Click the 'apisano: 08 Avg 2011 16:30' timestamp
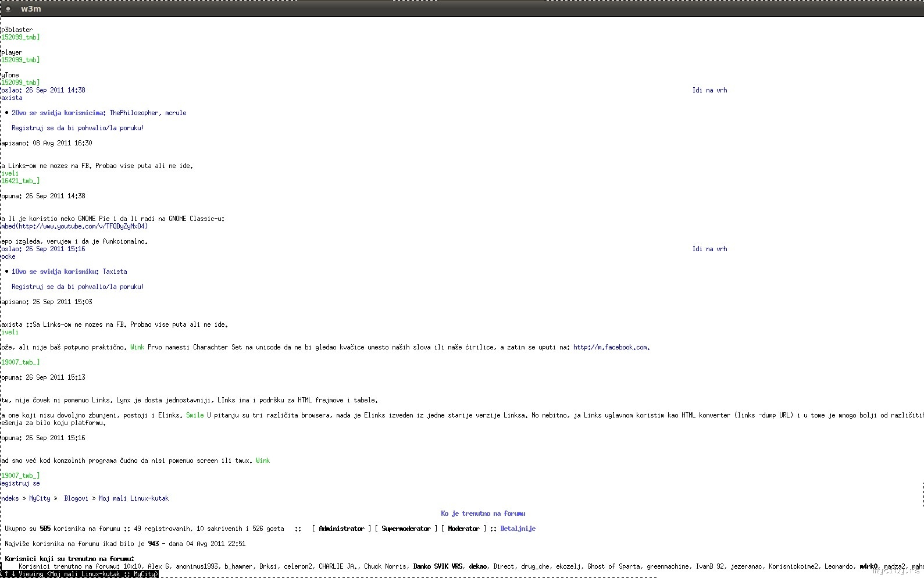The height and width of the screenshot is (578, 924). coord(47,143)
